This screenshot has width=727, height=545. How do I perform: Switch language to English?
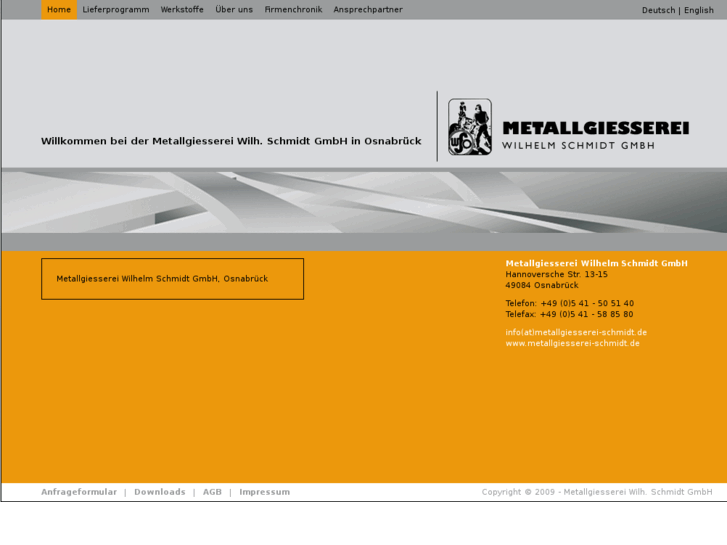point(699,10)
